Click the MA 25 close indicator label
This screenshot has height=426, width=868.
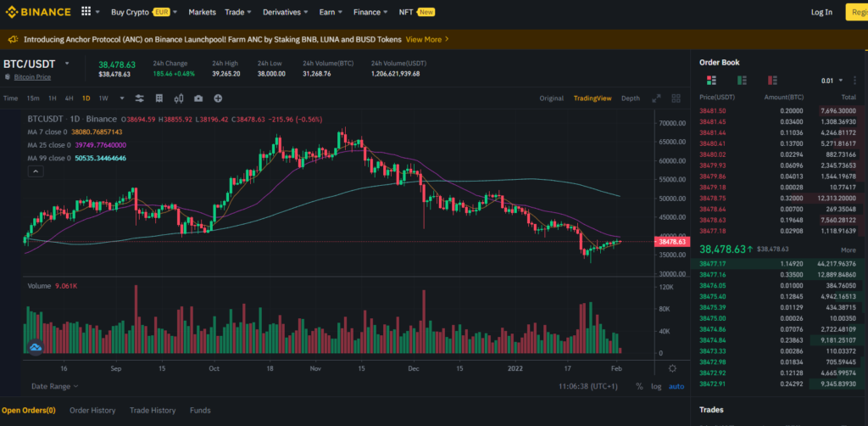pos(49,145)
